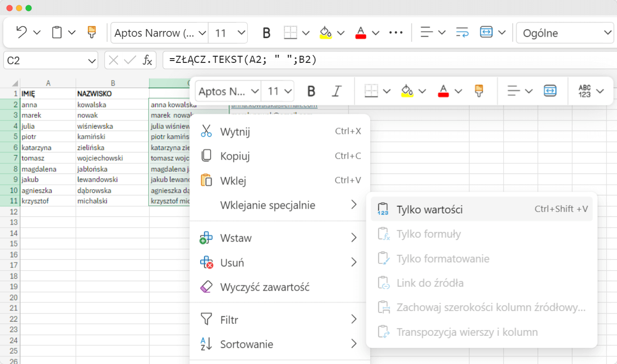Choose Wyczyść zawartość from context menu
This screenshot has width=617, height=364.
click(280, 287)
